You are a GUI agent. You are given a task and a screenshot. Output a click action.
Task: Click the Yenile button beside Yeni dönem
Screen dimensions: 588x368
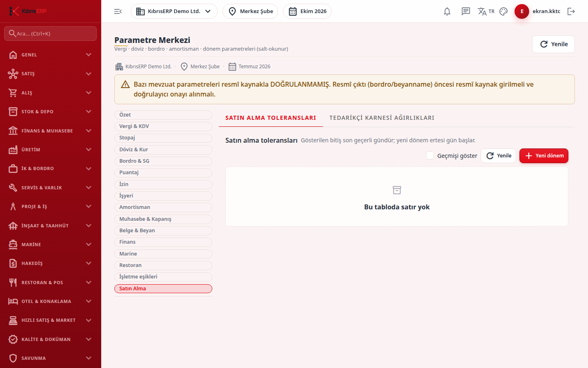499,156
